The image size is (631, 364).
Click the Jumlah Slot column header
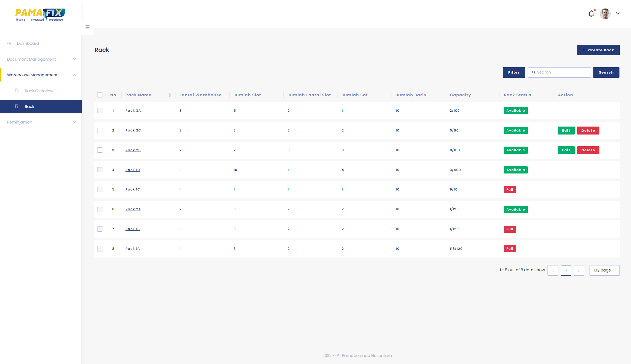247,95
